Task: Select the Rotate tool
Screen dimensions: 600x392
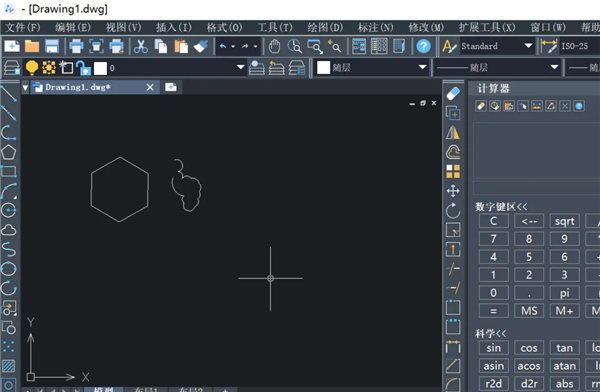Action: point(453,211)
